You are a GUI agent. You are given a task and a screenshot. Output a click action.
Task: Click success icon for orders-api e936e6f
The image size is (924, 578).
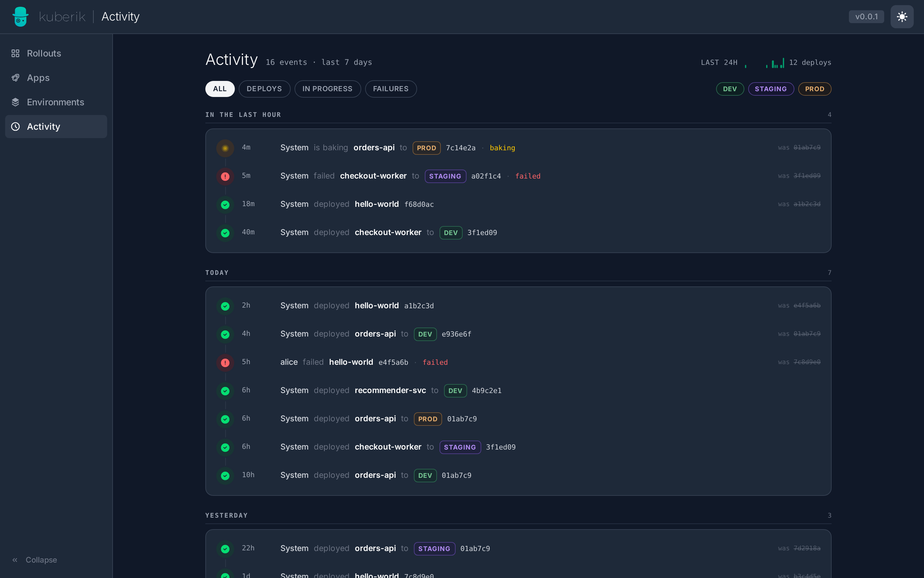pos(225,335)
